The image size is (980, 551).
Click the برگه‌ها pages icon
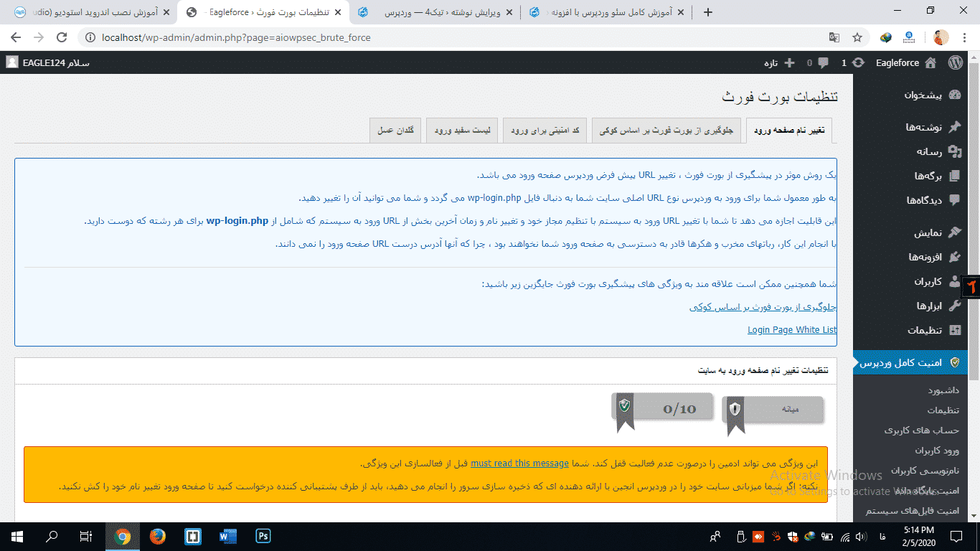[x=954, y=176]
